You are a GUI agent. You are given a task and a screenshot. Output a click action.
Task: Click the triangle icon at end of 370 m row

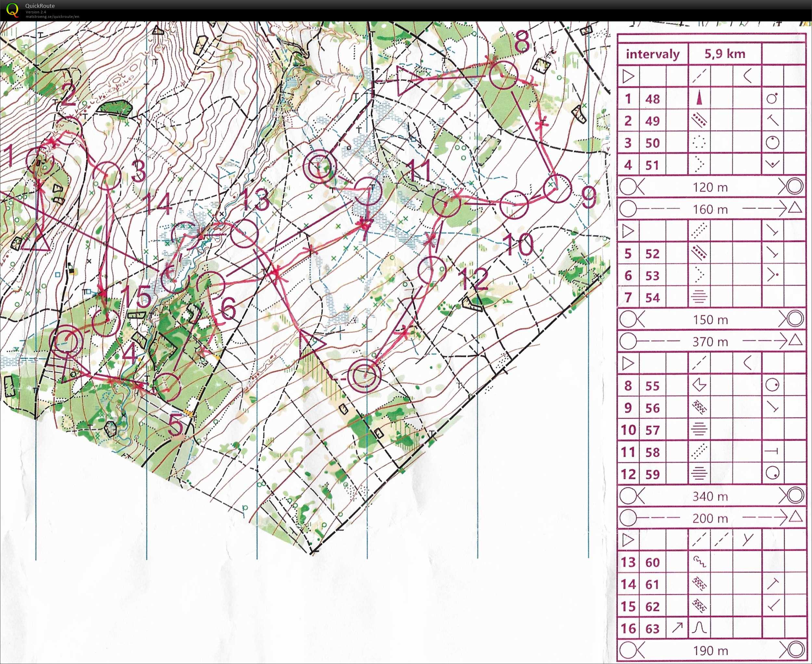(x=795, y=340)
